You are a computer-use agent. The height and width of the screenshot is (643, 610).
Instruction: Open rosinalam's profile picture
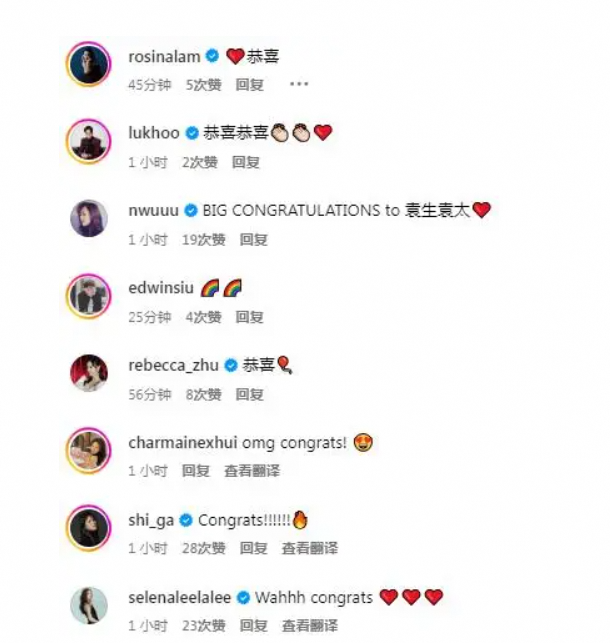[x=89, y=64]
